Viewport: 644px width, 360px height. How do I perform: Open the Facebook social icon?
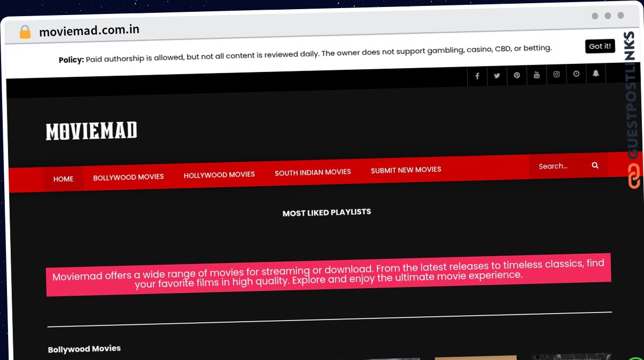(477, 76)
